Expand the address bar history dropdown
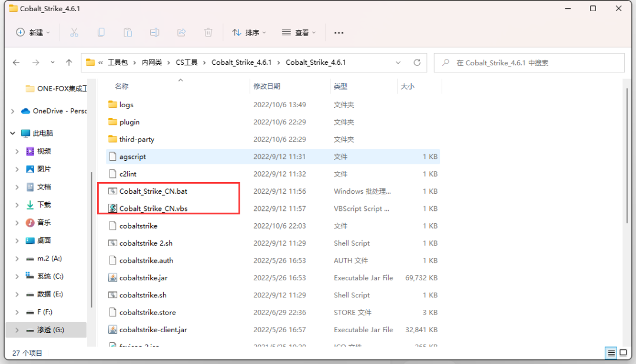The height and width of the screenshot is (364, 636). tap(398, 62)
